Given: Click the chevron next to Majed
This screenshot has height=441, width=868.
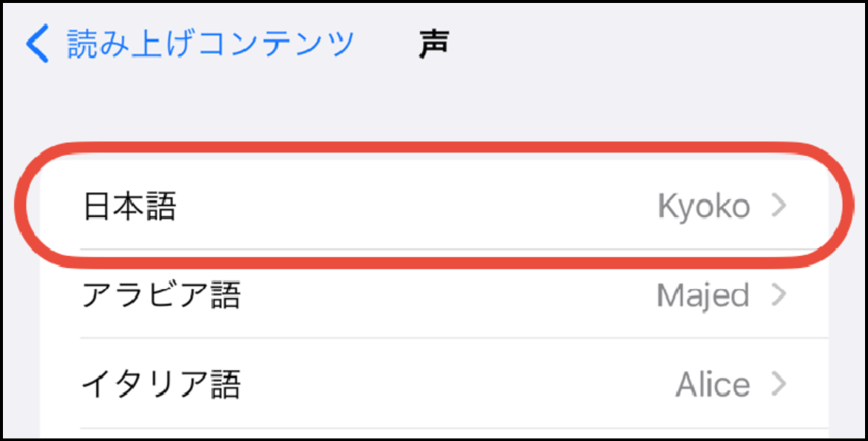Looking at the screenshot, I should tap(777, 295).
